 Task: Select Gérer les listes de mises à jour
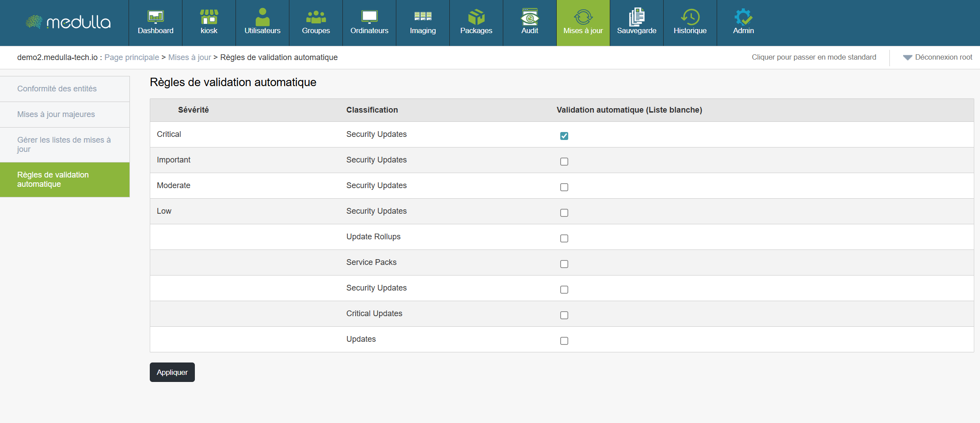pyautogui.click(x=64, y=144)
